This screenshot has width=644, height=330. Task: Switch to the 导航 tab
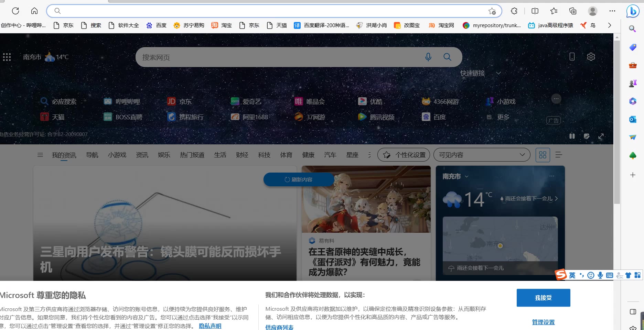(92, 155)
